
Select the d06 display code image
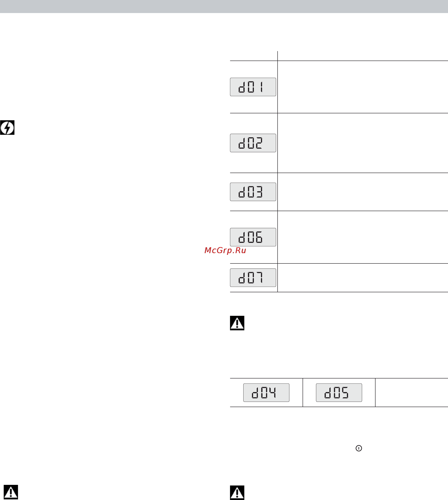253,237
